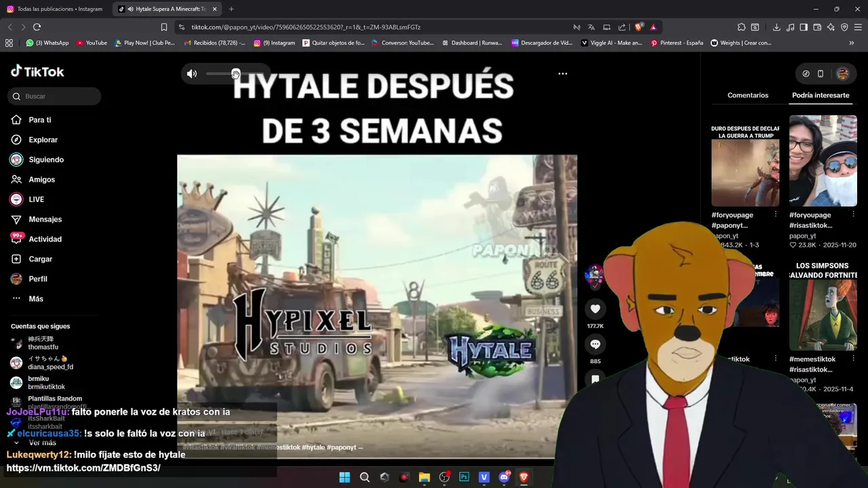Reload the page in the browser

click(x=37, y=27)
